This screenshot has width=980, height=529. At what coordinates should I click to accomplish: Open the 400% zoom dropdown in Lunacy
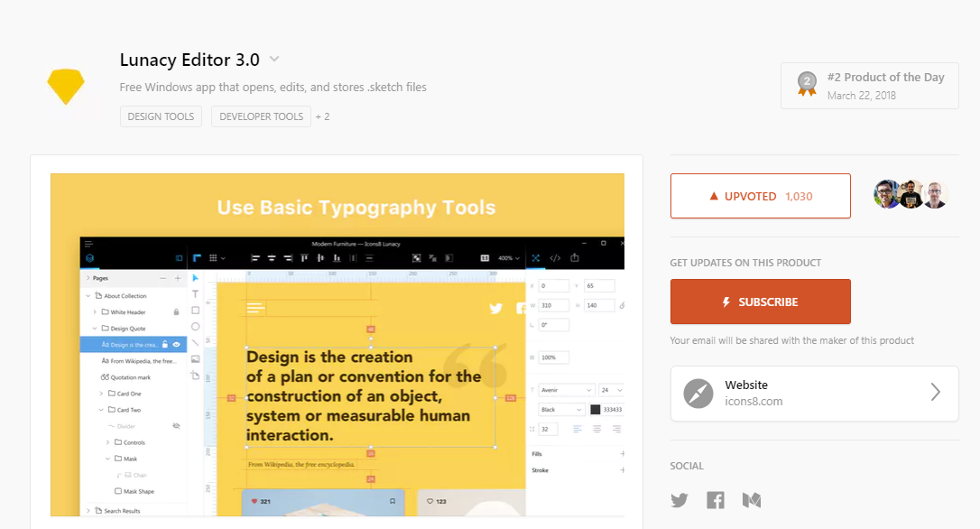click(509, 257)
